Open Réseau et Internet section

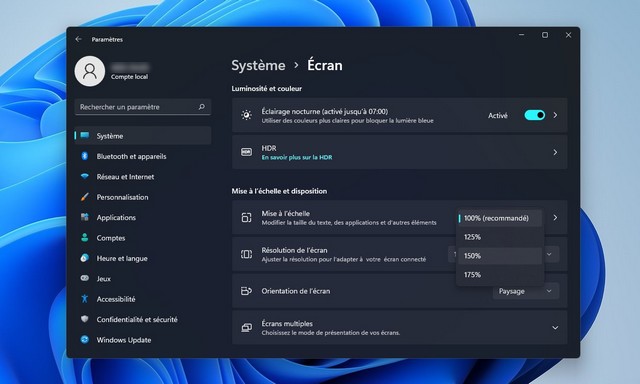(x=143, y=176)
